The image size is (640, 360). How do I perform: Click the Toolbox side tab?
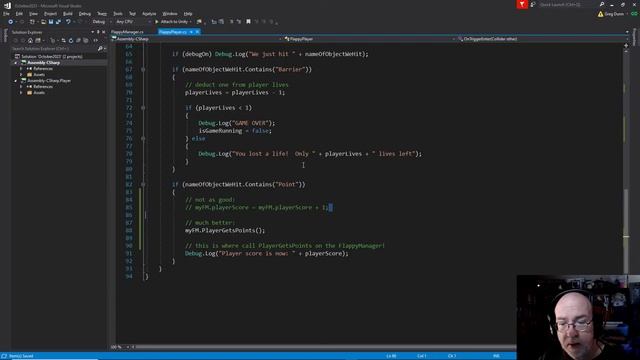[5, 36]
